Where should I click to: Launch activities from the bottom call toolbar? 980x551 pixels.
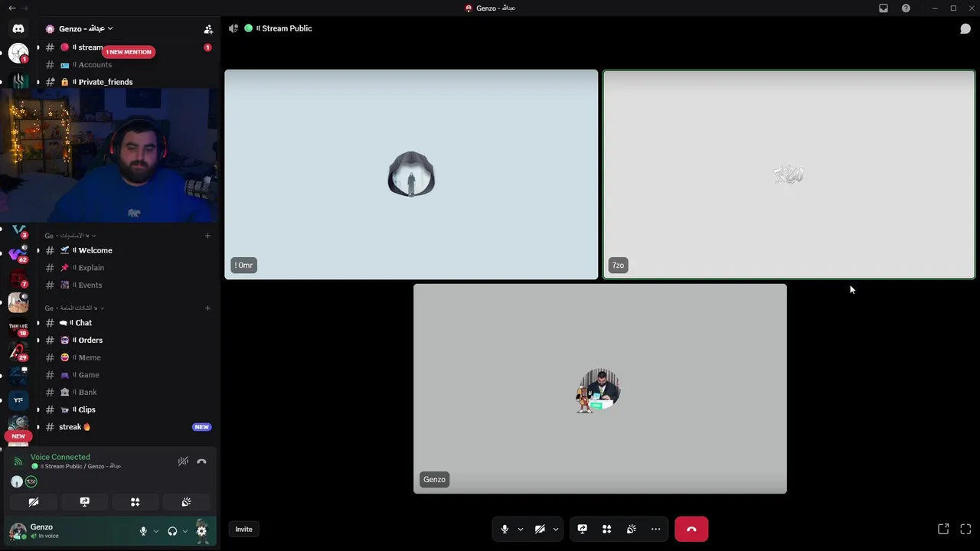click(x=607, y=529)
